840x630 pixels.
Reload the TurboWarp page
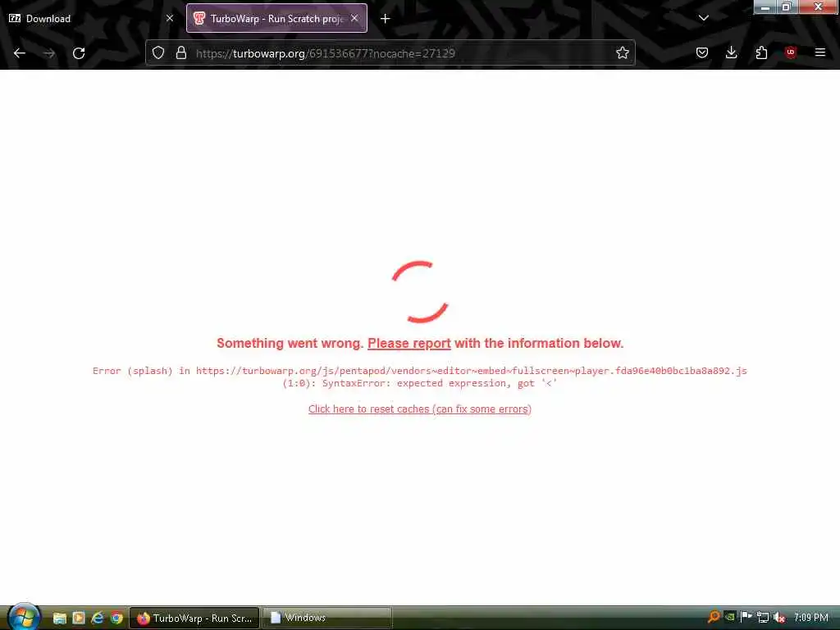(x=79, y=53)
